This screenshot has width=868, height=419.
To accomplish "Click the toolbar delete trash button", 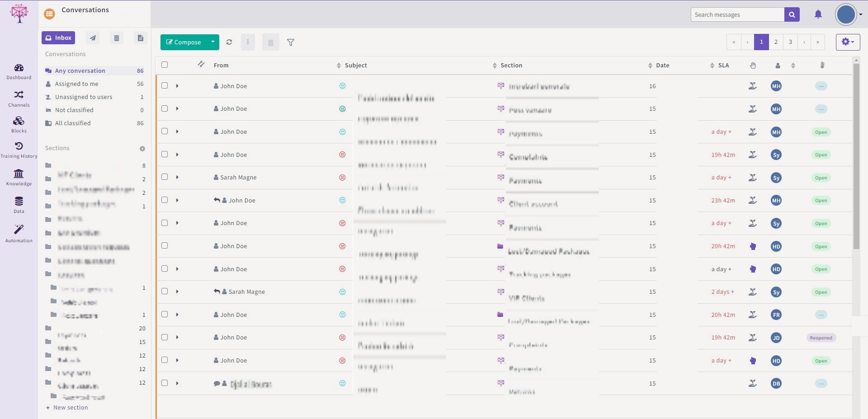I will tap(271, 42).
